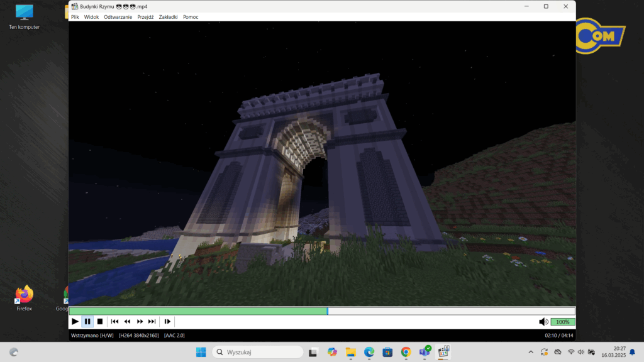Step forward one frame

click(167, 322)
